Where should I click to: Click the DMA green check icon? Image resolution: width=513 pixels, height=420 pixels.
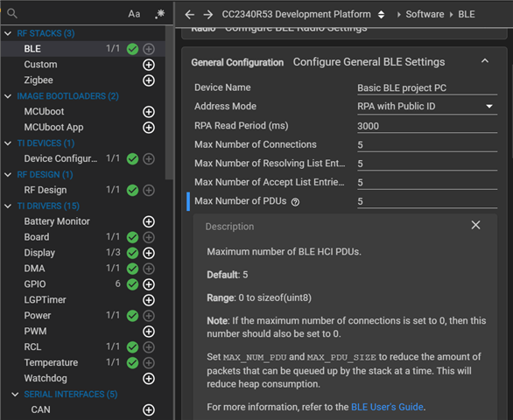click(132, 269)
